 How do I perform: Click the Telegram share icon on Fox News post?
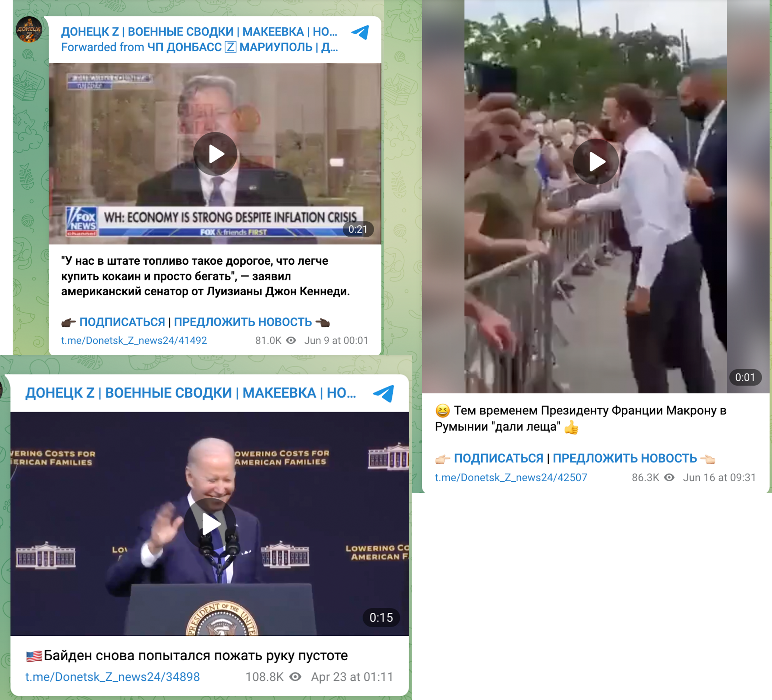tap(360, 32)
